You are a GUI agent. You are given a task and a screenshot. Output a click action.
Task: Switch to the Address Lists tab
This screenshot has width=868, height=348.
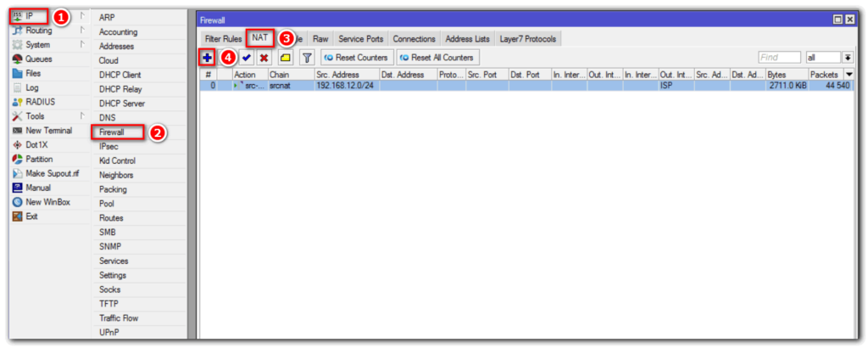point(466,39)
